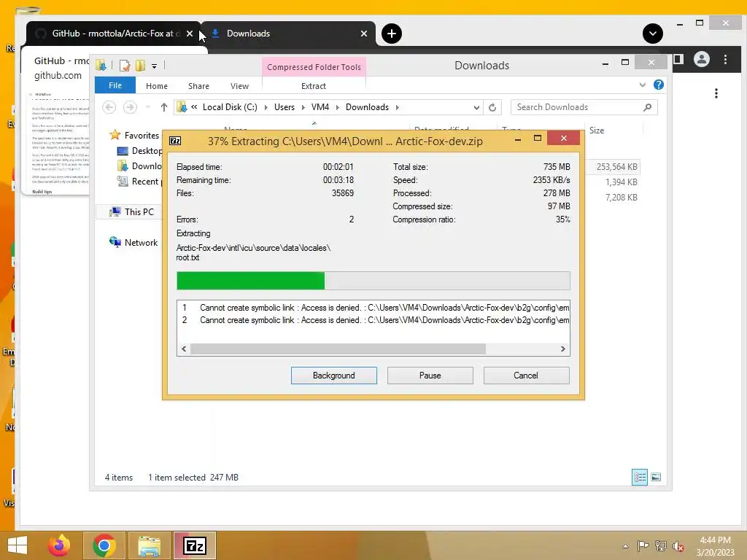
Task: Open the File tab in Explorer
Action: coord(115,85)
